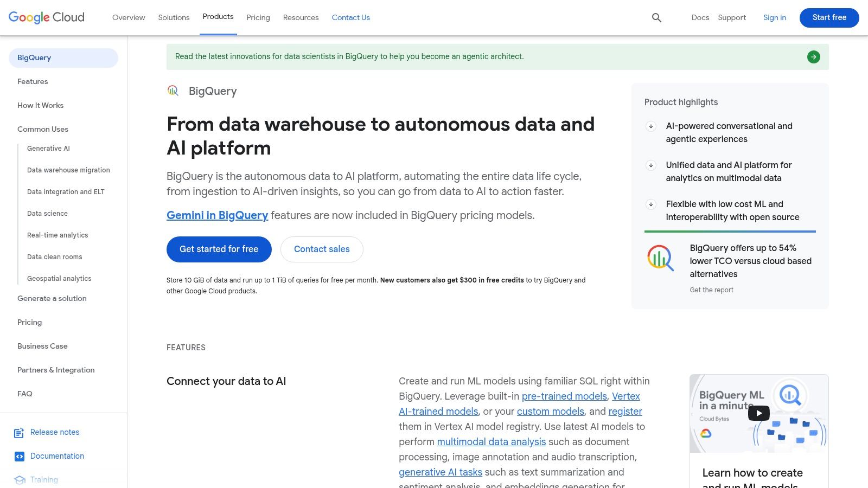Expand Unified data and AI platform highlight
Screen dimensions: 868x488
(x=651, y=165)
